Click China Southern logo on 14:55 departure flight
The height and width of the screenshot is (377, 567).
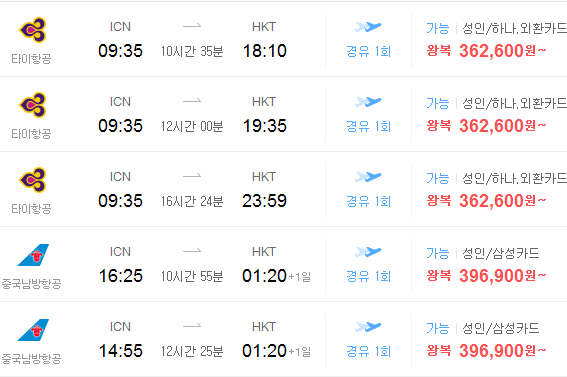click(x=33, y=330)
